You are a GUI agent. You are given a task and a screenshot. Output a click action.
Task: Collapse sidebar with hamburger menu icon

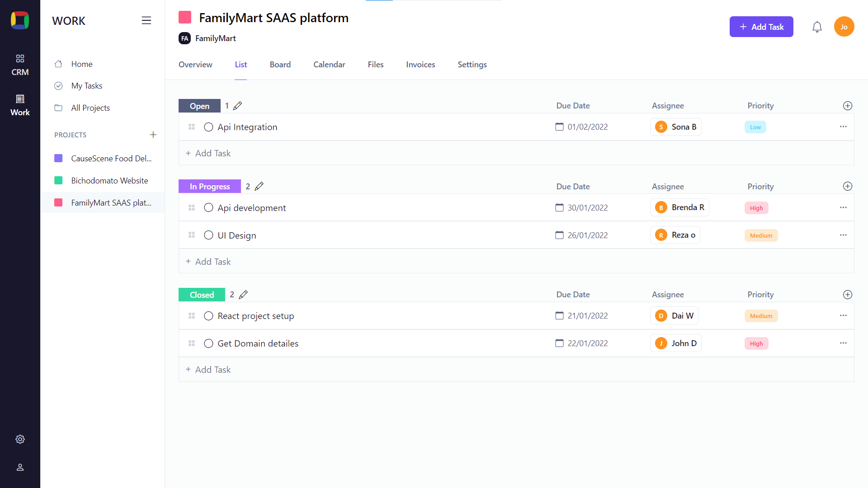click(146, 20)
